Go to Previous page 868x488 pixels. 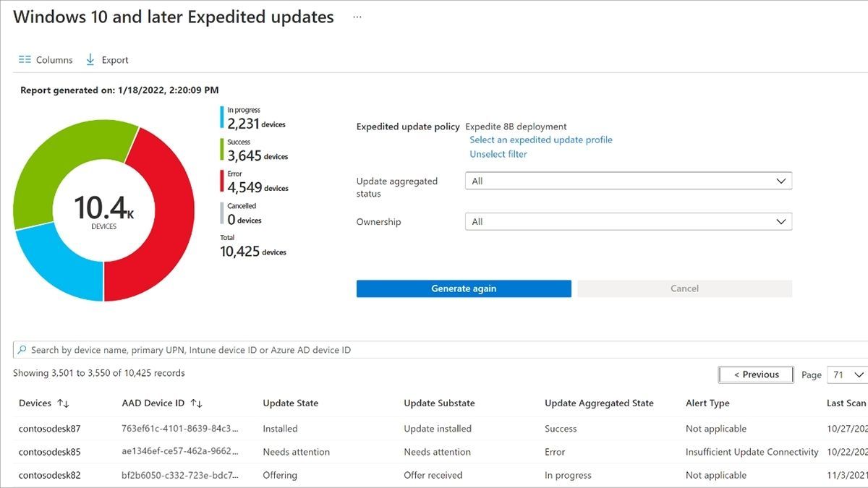756,374
